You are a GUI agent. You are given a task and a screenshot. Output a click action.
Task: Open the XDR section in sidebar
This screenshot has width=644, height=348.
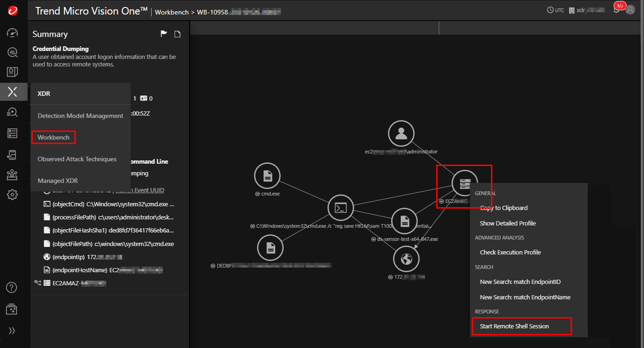pyautogui.click(x=13, y=92)
